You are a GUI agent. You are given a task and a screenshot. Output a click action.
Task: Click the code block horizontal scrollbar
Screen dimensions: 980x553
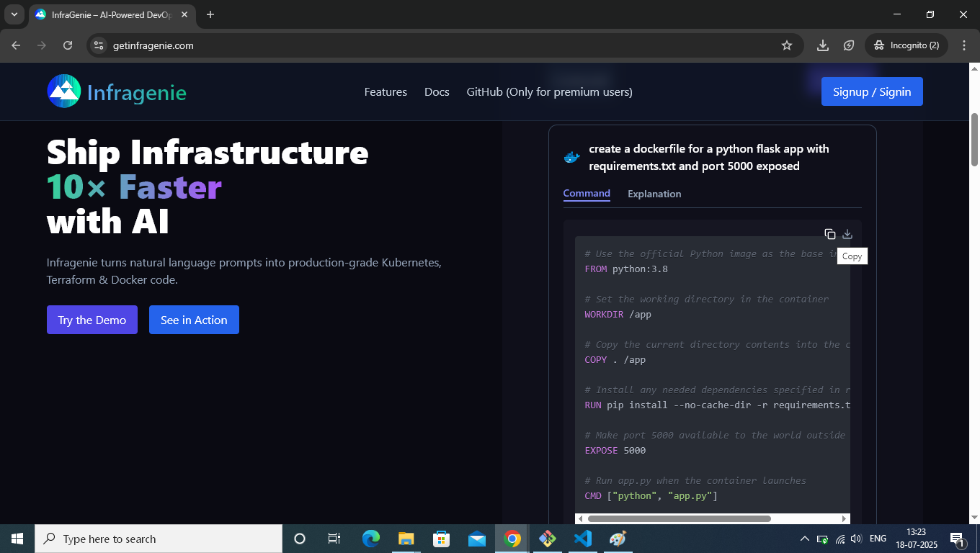[x=680, y=518]
